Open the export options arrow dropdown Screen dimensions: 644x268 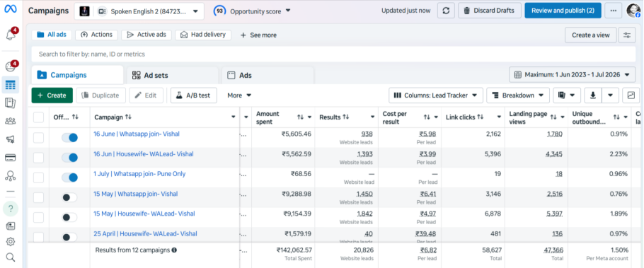[x=610, y=95]
